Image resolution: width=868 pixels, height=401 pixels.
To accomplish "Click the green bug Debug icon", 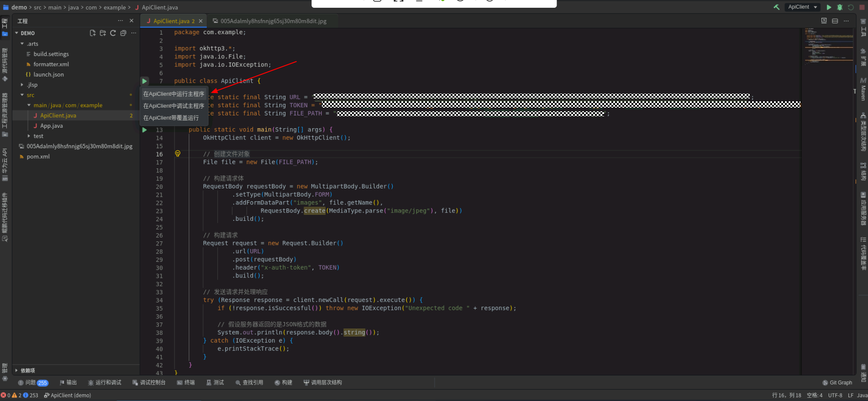I will 840,7.
